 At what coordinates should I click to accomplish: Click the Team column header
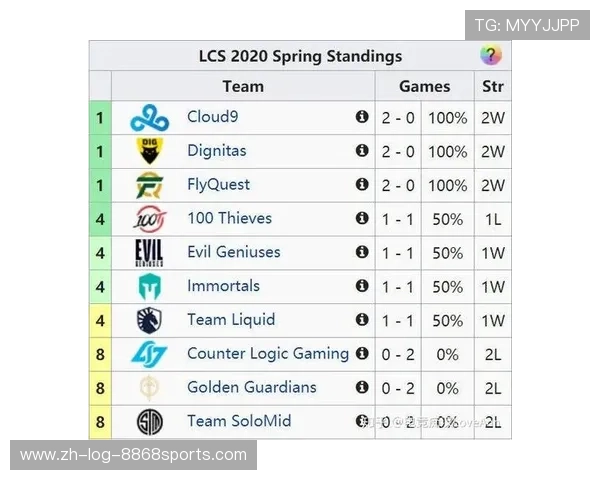tap(243, 87)
